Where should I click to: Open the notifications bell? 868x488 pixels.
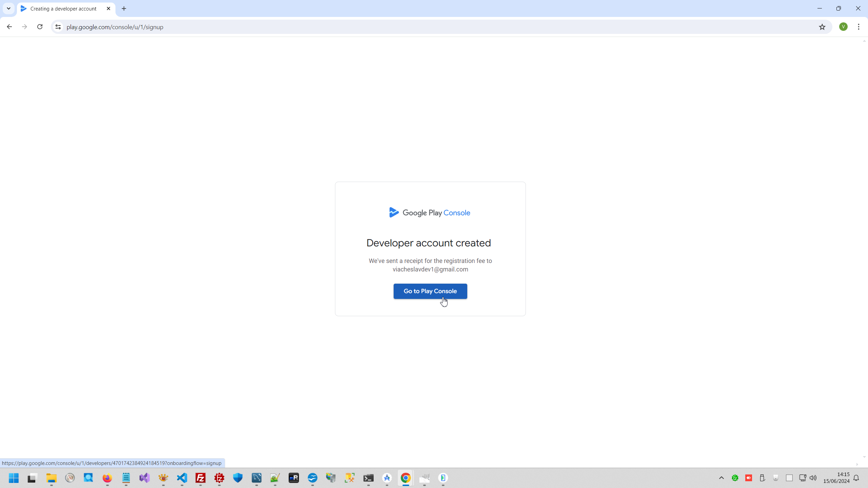856,478
